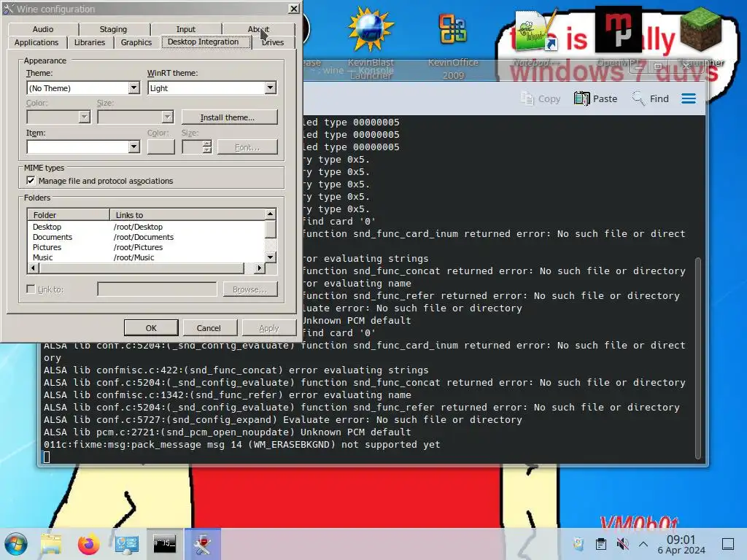Select the Pictures folder row
The width and height of the screenshot is (747, 560).
click(146, 247)
